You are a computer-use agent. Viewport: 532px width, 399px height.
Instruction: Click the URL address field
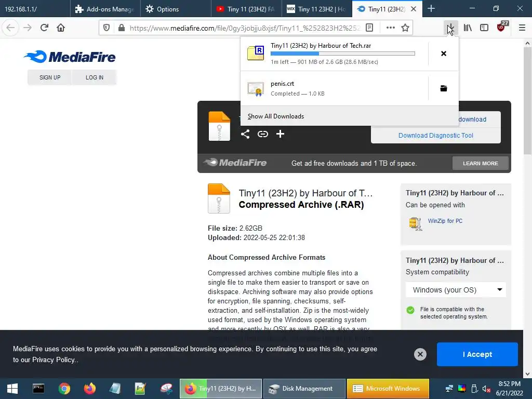[x=244, y=28]
